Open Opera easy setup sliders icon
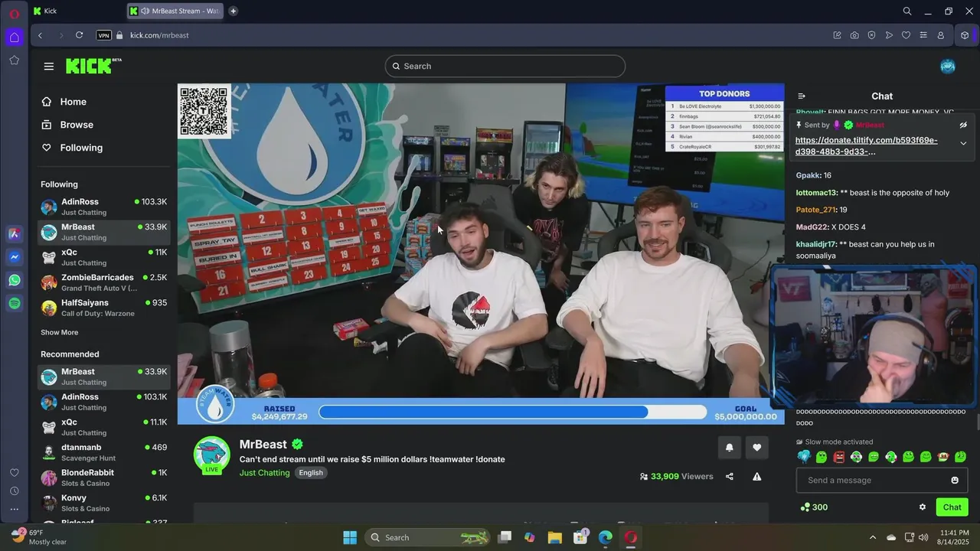This screenshot has width=980, height=551. coord(923,35)
